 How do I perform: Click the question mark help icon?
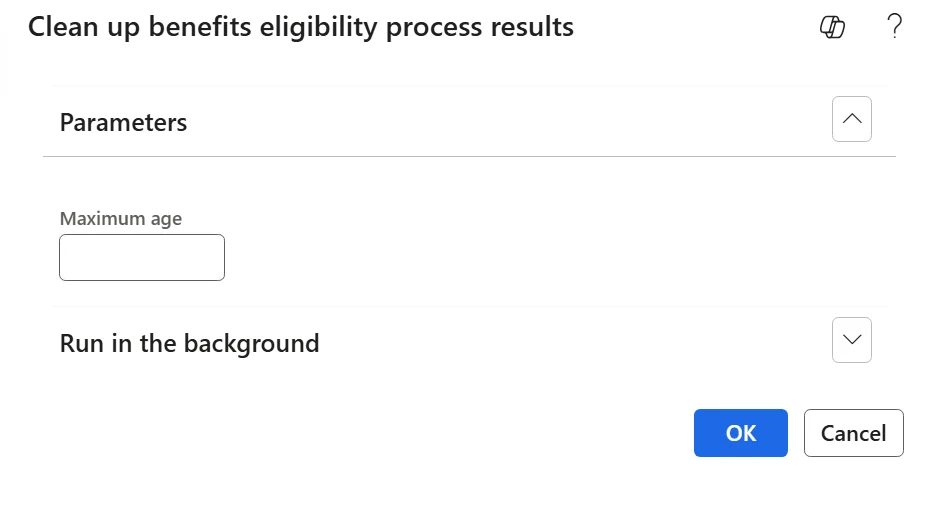click(x=894, y=27)
